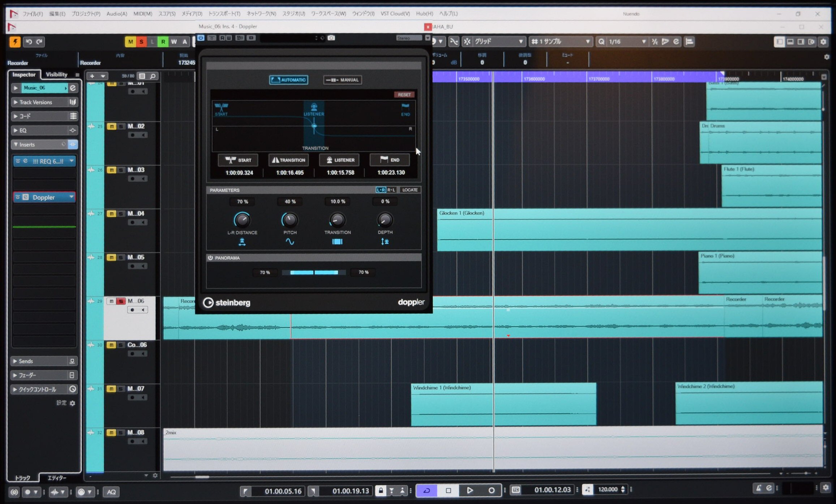Collapse the Inserts inspector section
Viewport: 836px width, 504px height.
[16, 145]
